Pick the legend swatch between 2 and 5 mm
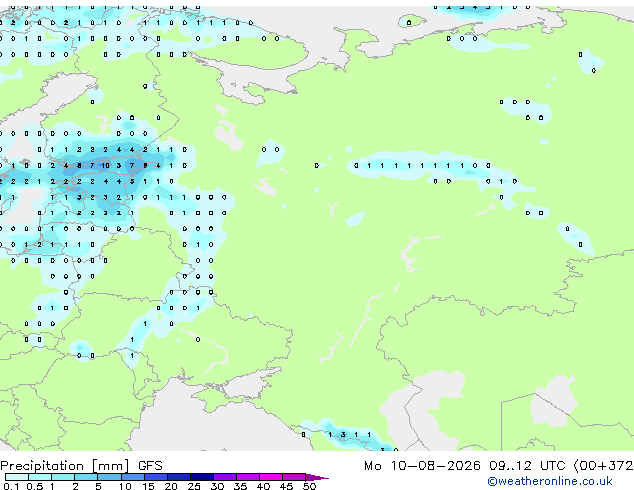Image resolution: width=634 pixels, height=490 pixels. [86, 477]
